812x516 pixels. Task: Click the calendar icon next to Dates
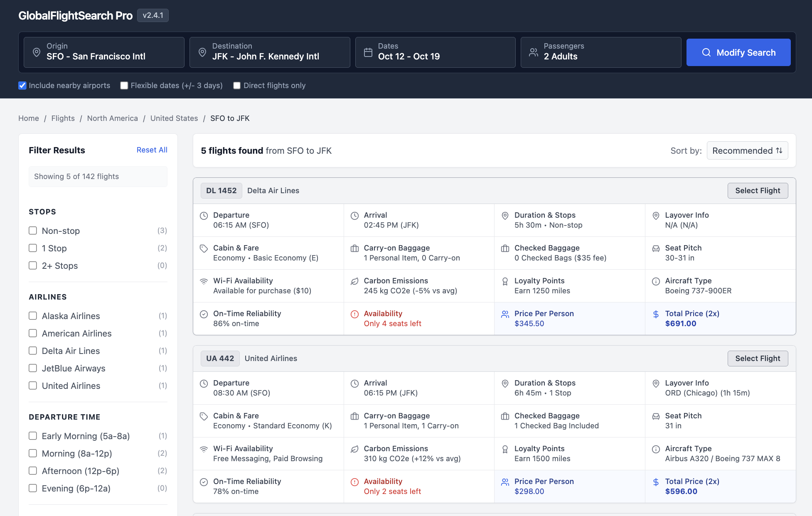368,52
